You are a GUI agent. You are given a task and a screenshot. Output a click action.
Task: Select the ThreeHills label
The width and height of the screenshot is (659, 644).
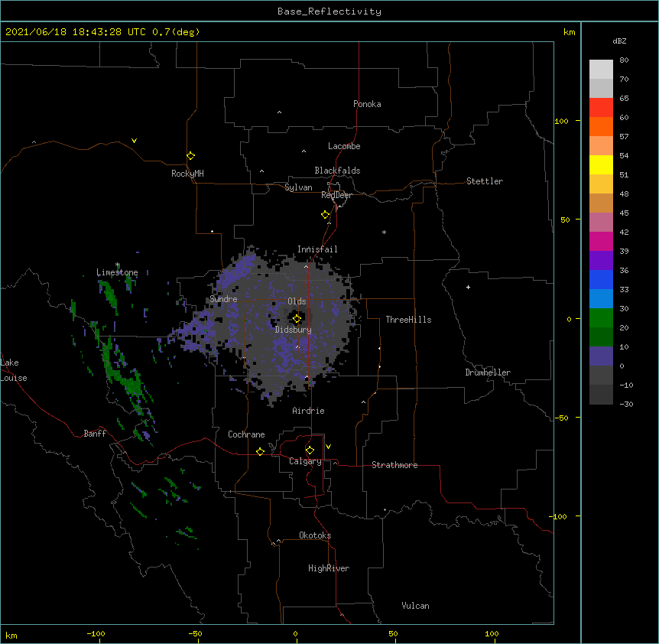tap(408, 320)
